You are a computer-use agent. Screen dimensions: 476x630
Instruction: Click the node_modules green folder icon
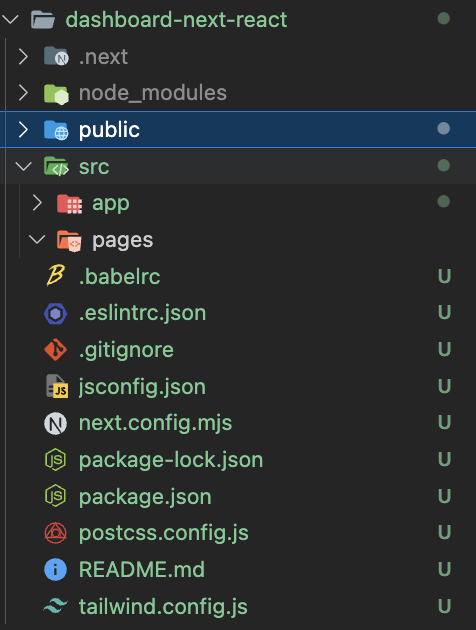coord(56,94)
